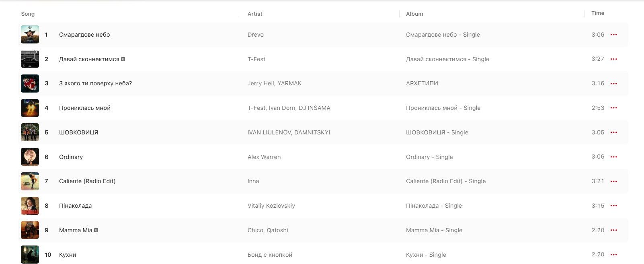
Task: Sort by the Album column header
Action: (414, 14)
